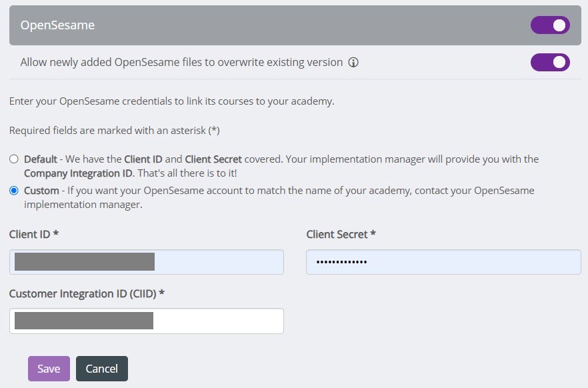Image resolution: width=588 pixels, height=388 pixels.
Task: Click the Customer Integration ID (CIID) field
Action: [147, 321]
